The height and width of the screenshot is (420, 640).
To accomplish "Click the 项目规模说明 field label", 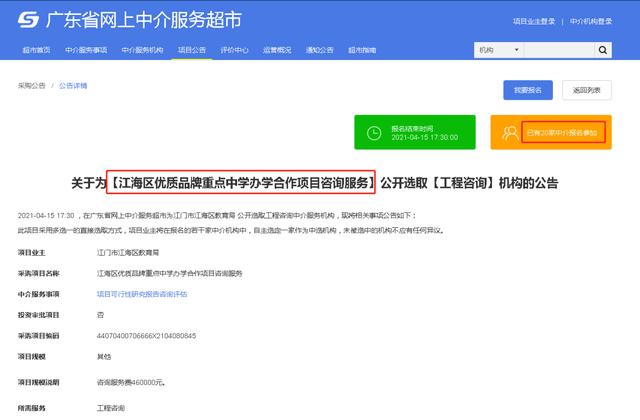I will coord(38,382).
